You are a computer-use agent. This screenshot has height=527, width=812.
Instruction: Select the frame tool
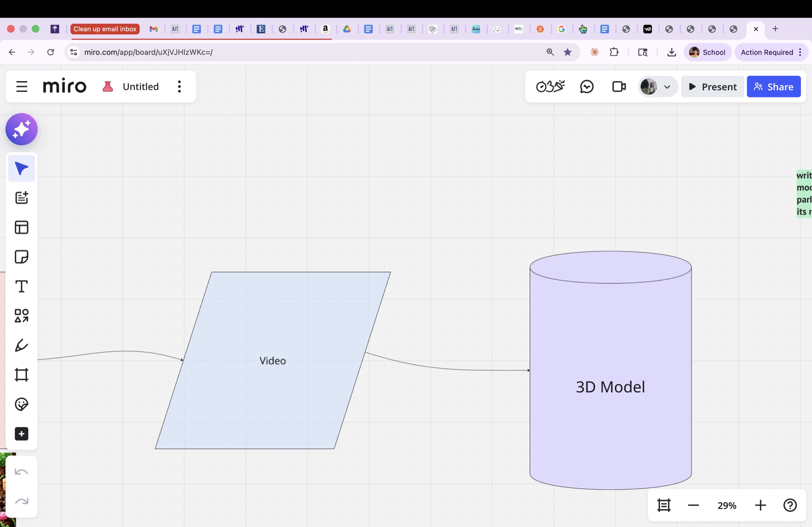tap(21, 375)
